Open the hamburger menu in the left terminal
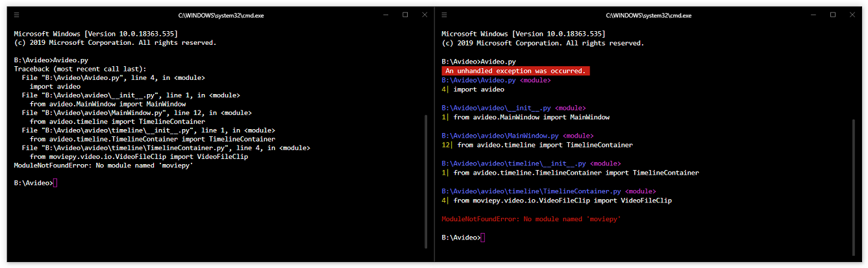868x268 pixels. (16, 14)
